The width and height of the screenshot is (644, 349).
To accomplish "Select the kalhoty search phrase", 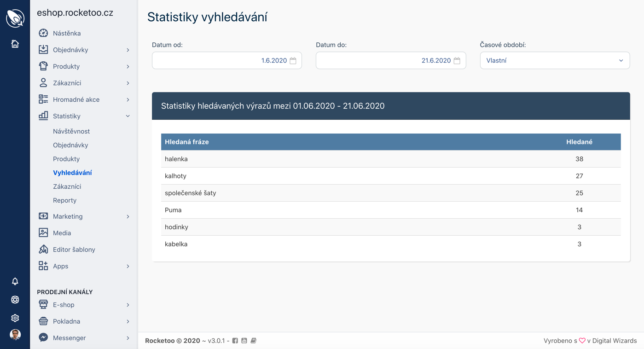I will point(175,176).
